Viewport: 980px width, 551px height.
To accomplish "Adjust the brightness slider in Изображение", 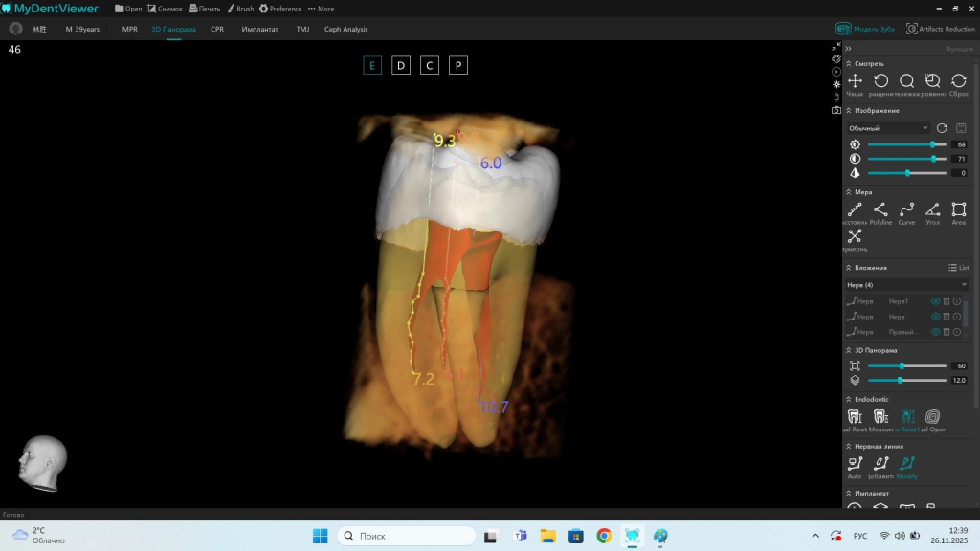I will pos(931,144).
